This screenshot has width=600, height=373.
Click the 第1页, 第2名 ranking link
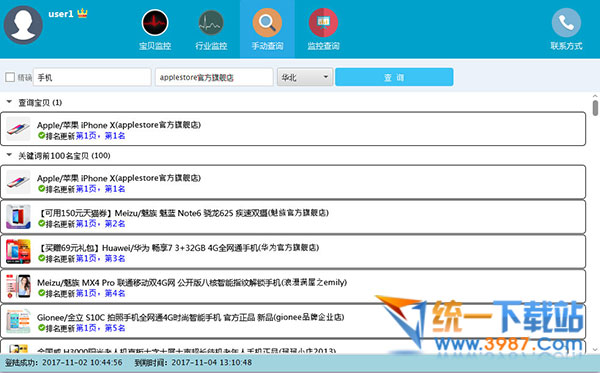(x=100, y=224)
